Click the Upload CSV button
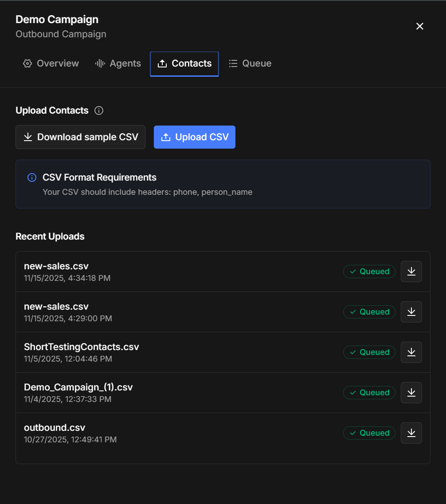Image resolution: width=446 pixels, height=504 pixels. tap(195, 137)
